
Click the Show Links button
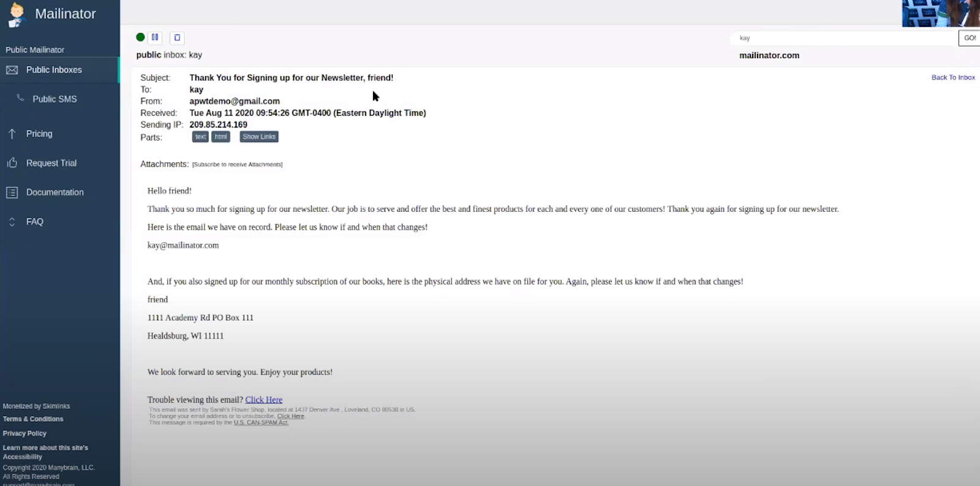(x=259, y=136)
